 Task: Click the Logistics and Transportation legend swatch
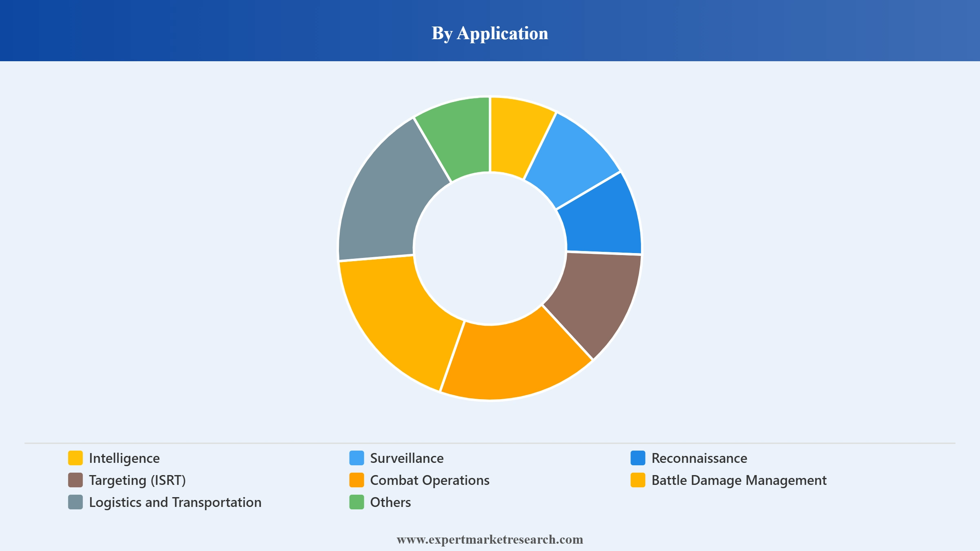point(76,502)
